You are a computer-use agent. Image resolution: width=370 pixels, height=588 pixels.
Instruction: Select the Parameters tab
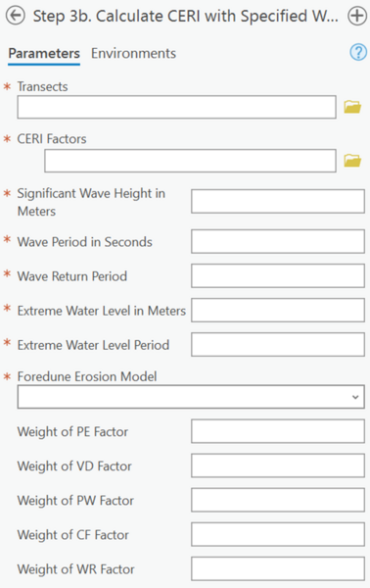(44, 53)
